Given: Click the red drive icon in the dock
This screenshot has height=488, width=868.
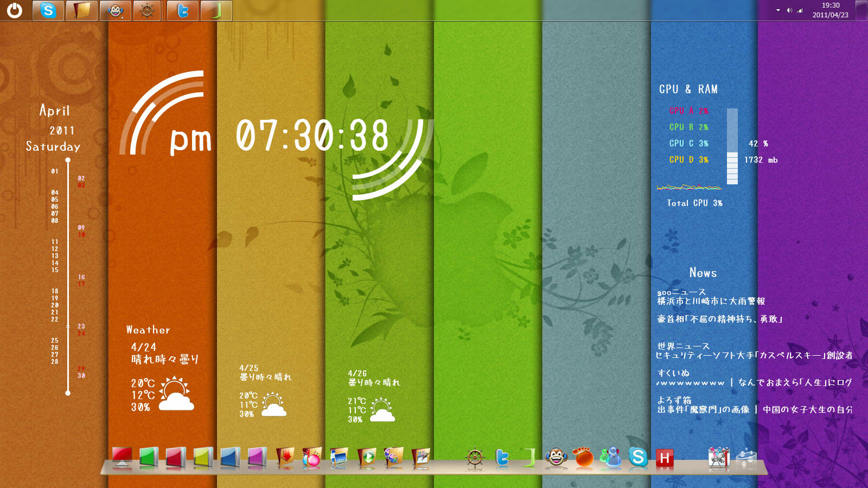Looking at the screenshot, I should click(176, 458).
